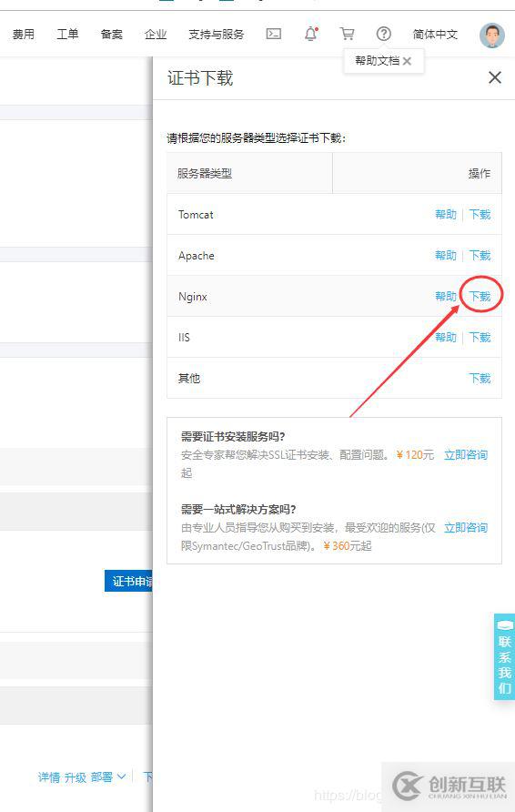The height and width of the screenshot is (812, 515).
Task: Open the user avatar menu
Action: tap(491, 36)
